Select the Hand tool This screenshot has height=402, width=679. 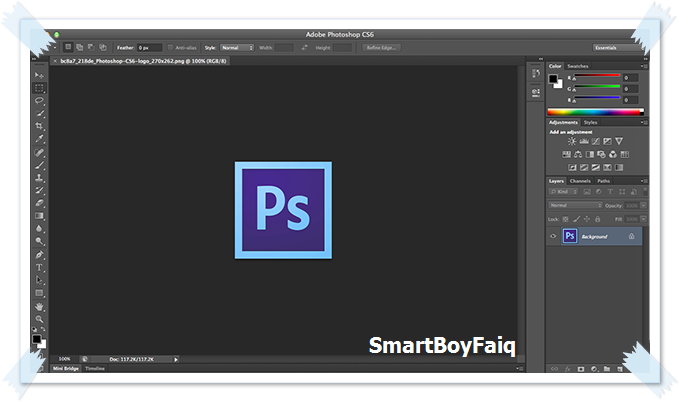point(39,307)
